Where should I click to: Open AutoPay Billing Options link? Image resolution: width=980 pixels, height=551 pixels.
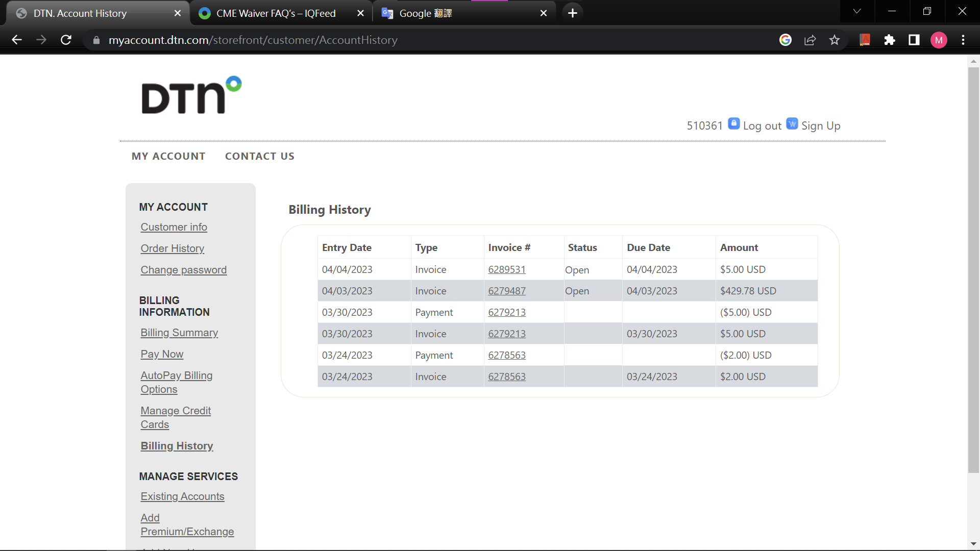point(177,382)
